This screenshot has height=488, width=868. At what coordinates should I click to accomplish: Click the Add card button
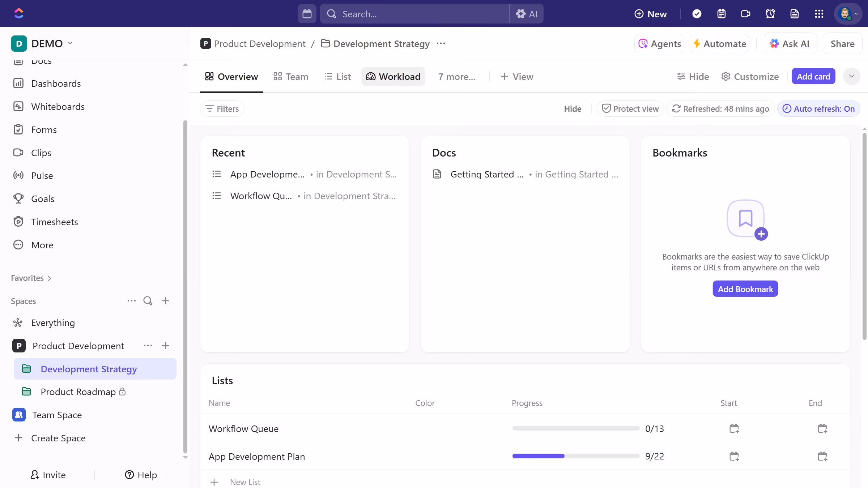coord(813,76)
